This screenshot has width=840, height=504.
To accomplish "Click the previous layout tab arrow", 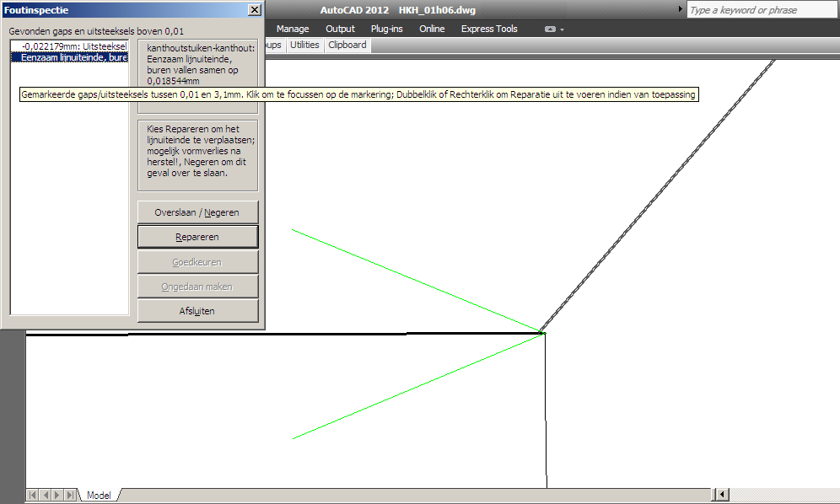I will pyautogui.click(x=46, y=495).
